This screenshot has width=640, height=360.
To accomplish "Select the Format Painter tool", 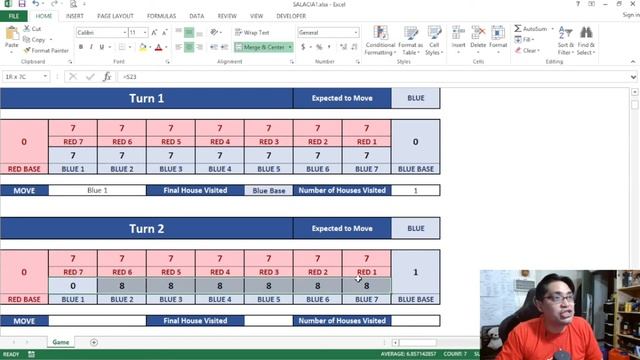I will point(46,51).
